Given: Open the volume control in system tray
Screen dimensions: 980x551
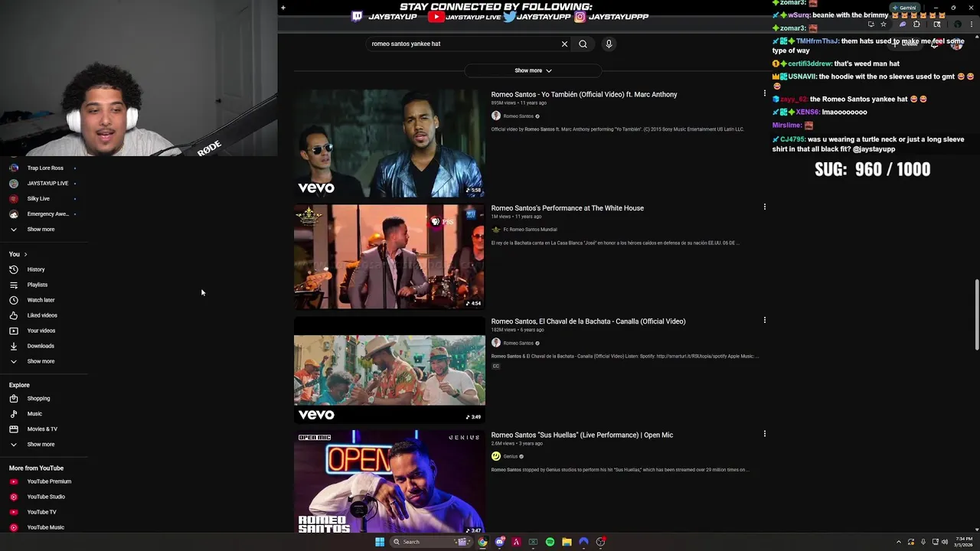Looking at the screenshot, I should click(945, 542).
